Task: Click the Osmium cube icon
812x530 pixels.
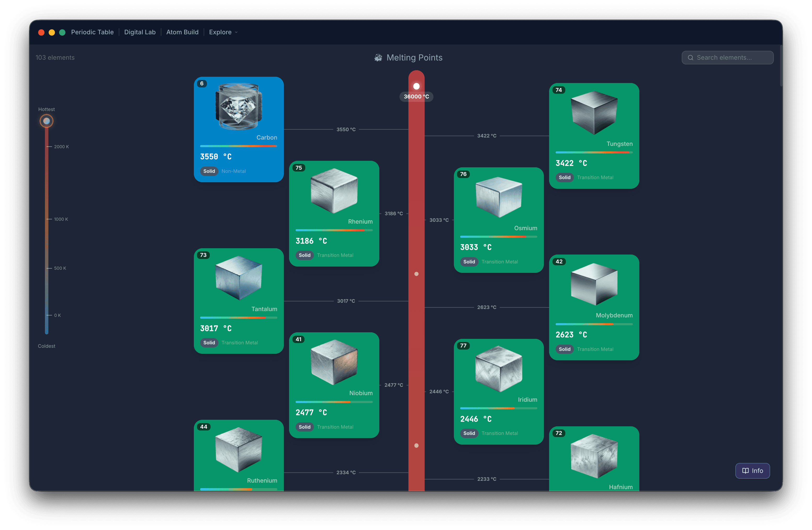Action: pos(498,197)
